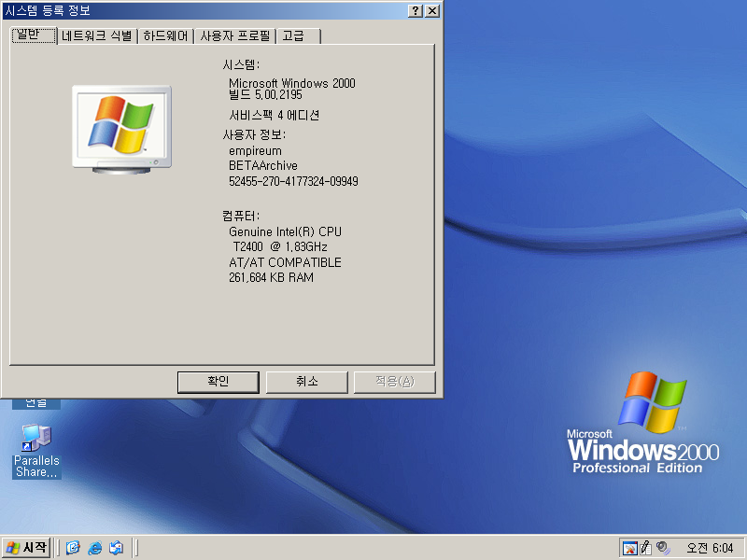
Task: Click the Windows monitor logo image
Action: [122, 129]
